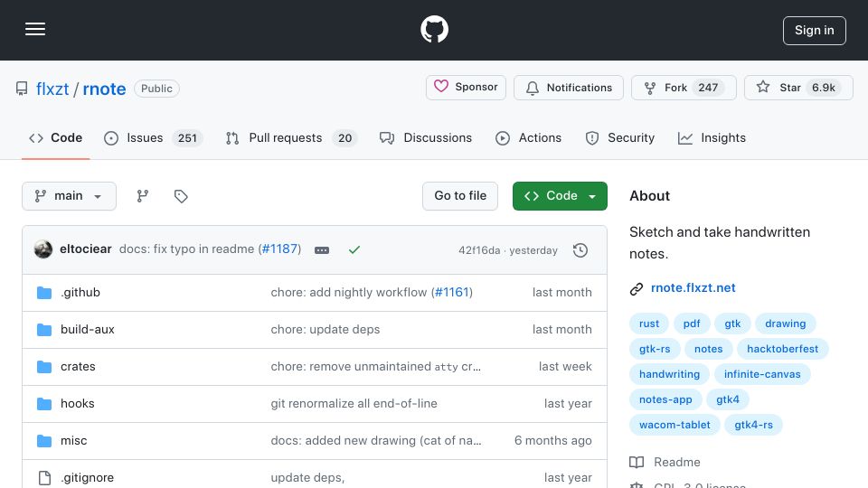Select the handwriting topic tag
The image size is (868, 488).
[x=669, y=374]
